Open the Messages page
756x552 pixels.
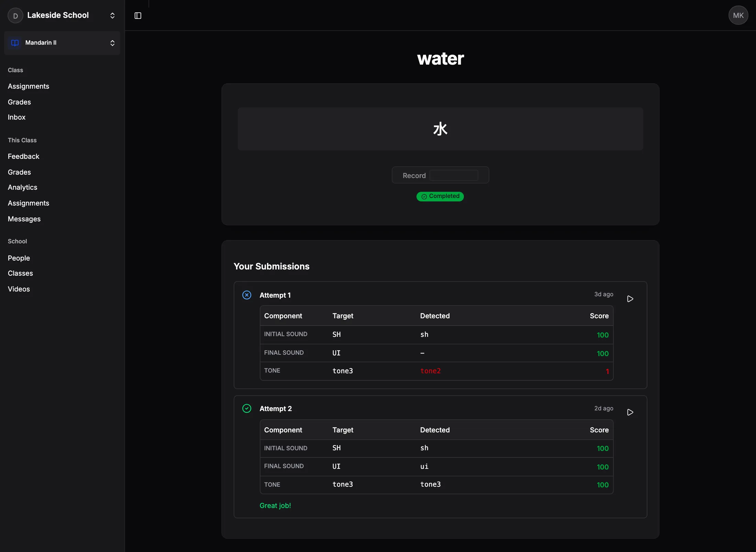24,219
